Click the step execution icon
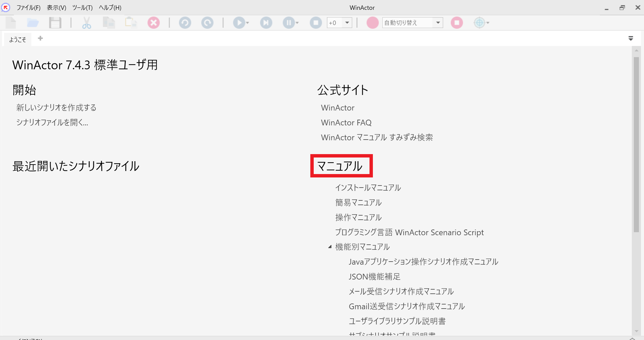This screenshot has height=340, width=644. 266,23
